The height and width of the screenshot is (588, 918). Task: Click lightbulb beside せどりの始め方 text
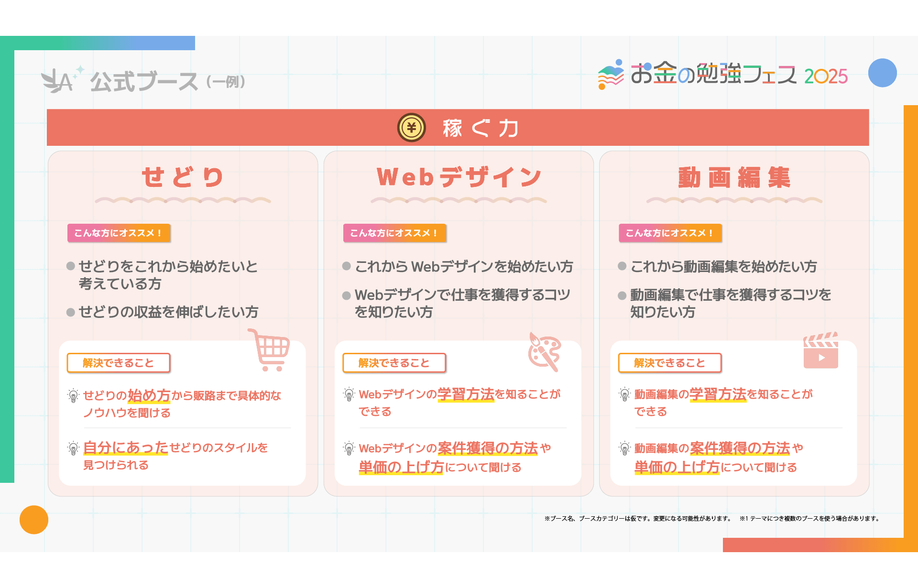pos(73,396)
